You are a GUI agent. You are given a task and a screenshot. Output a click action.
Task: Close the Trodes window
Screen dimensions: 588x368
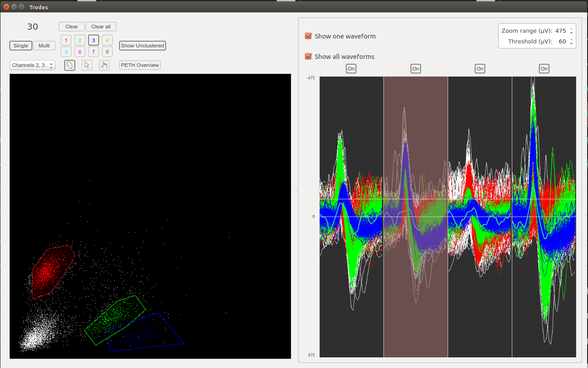point(6,7)
